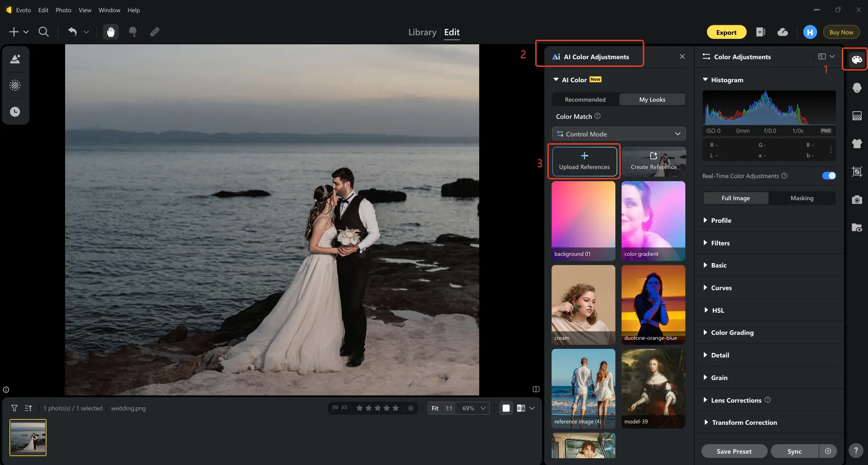Click the wedding photo thumbnail in filmstrip
Viewport: 868px width, 465px height.
(28, 437)
